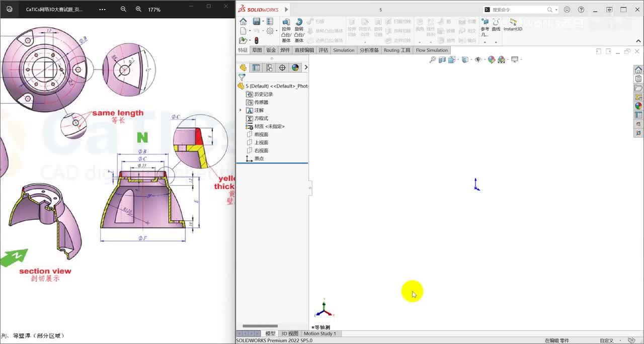Viewport: 644px width, 344px height.
Task: Click the feature tree filter funnel icon
Action: click(x=242, y=77)
